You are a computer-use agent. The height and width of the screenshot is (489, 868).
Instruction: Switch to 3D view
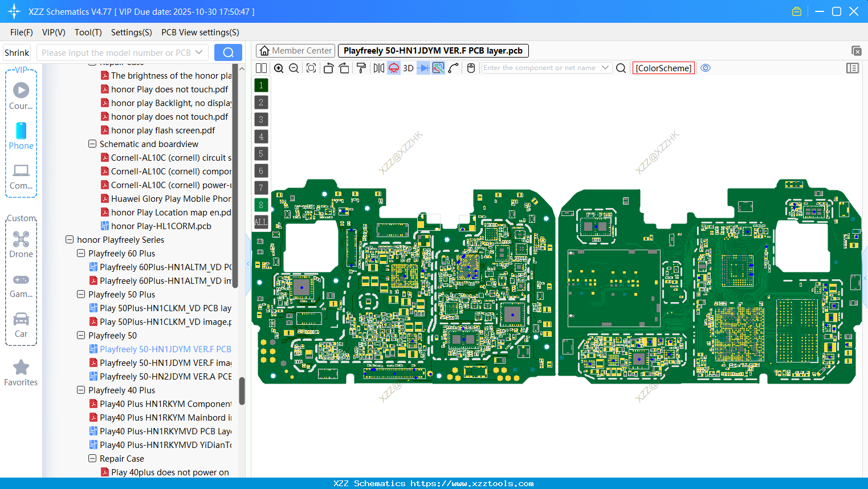tap(409, 68)
